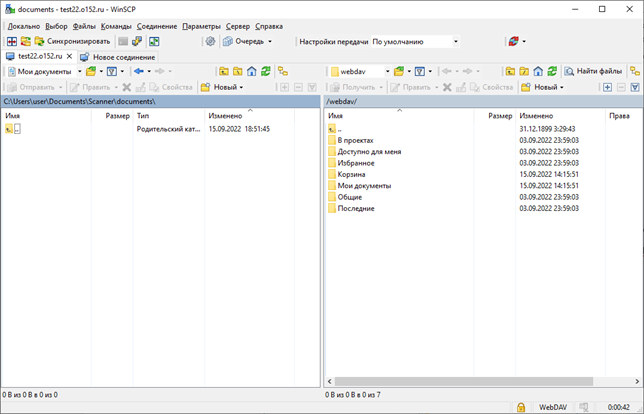This screenshot has width=644, height=414.
Task: Expand the webdav remote directory dropdown
Action: pyautogui.click(x=385, y=72)
